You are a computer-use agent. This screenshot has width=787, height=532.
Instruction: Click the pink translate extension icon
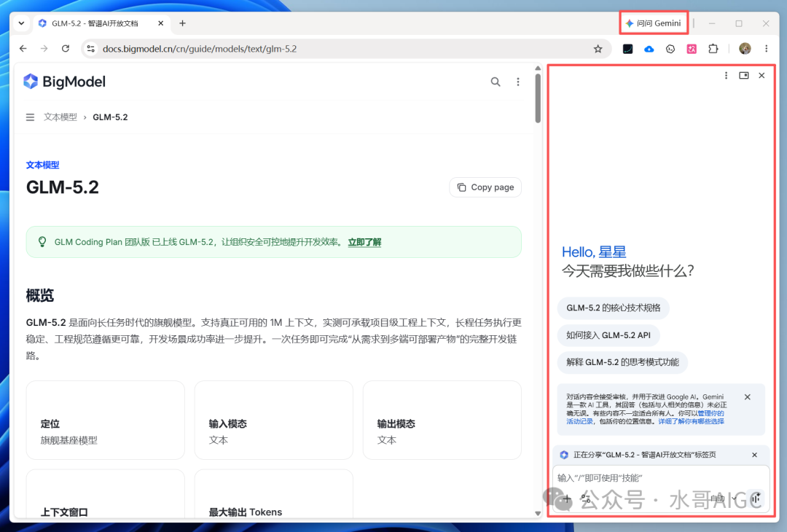(x=692, y=49)
